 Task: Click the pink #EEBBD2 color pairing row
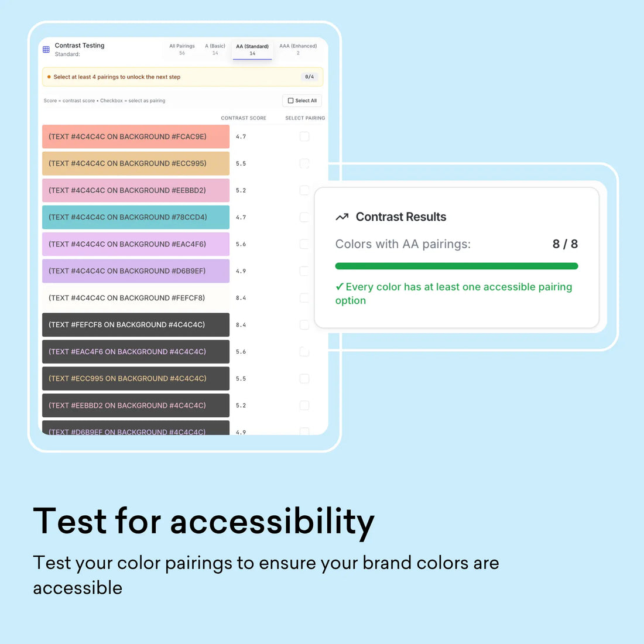pos(135,190)
